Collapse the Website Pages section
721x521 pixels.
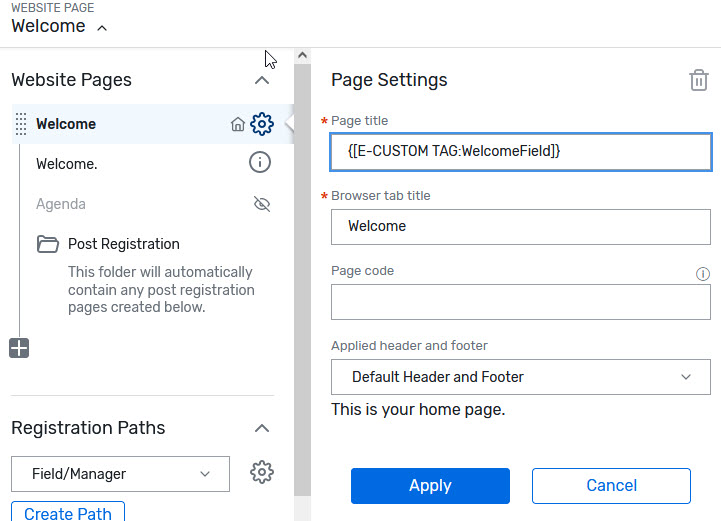click(x=262, y=80)
